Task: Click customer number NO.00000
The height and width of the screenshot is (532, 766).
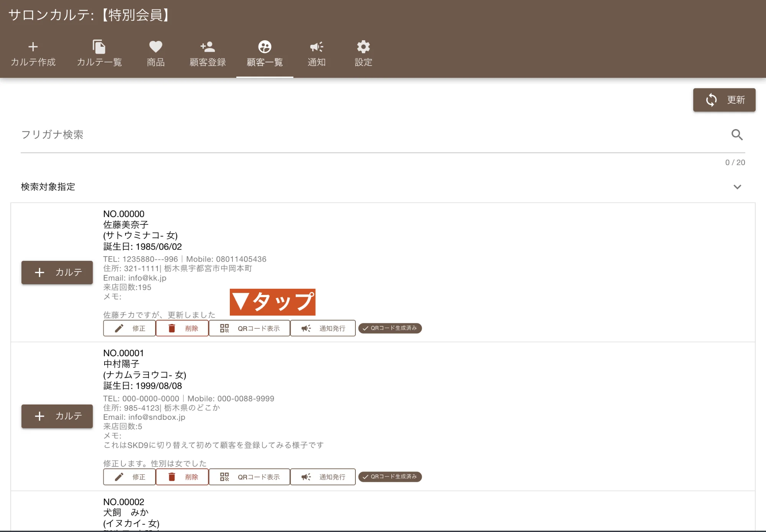Action: 124,214
